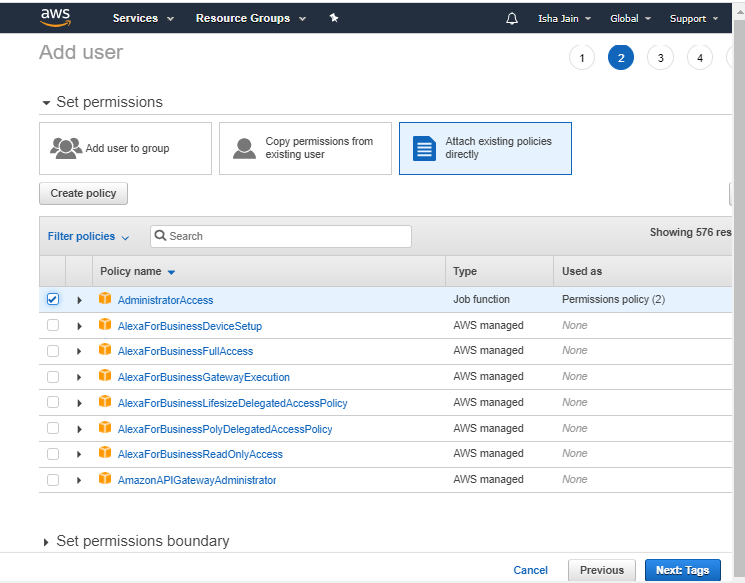745x583 pixels.
Task: Check the AlexaForBusinessFullAccess checkbox
Action: (x=53, y=351)
